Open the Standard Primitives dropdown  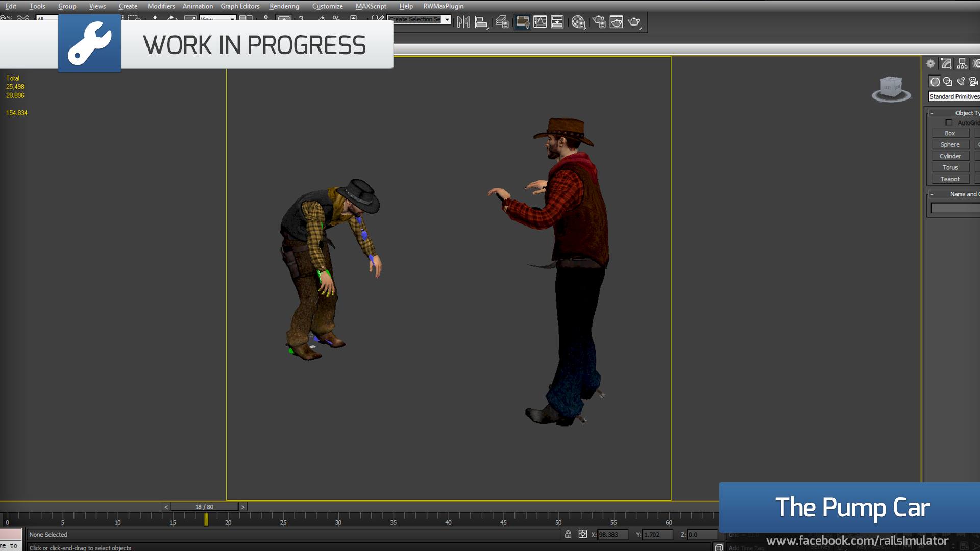(954, 96)
